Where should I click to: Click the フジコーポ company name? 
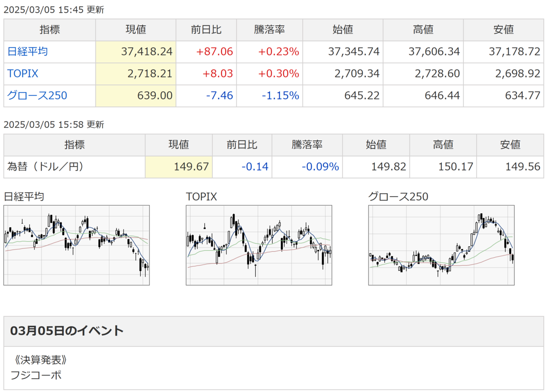click(36, 375)
